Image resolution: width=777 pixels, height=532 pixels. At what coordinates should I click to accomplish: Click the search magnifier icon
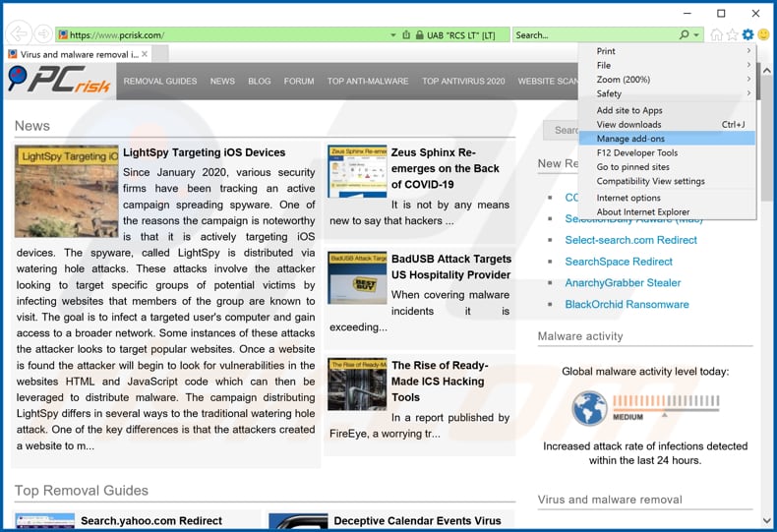point(684,34)
